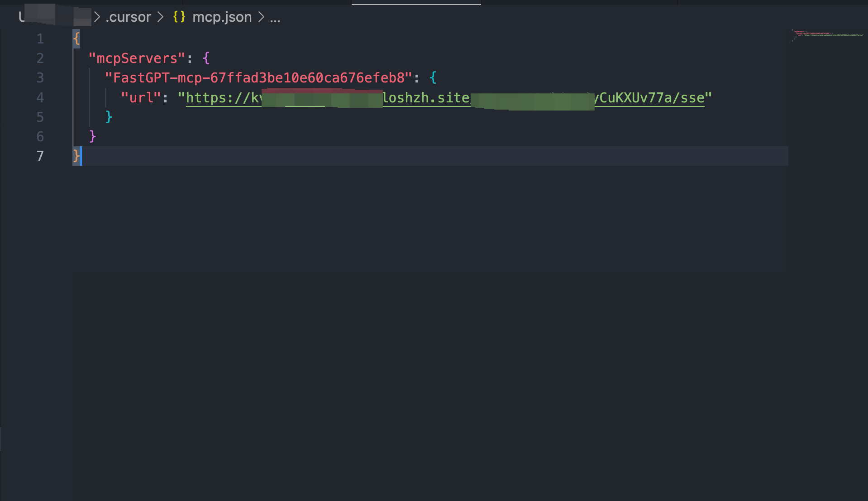Click the FastGPT-mcp server name key
This screenshot has width=868, height=501.
[x=258, y=78]
